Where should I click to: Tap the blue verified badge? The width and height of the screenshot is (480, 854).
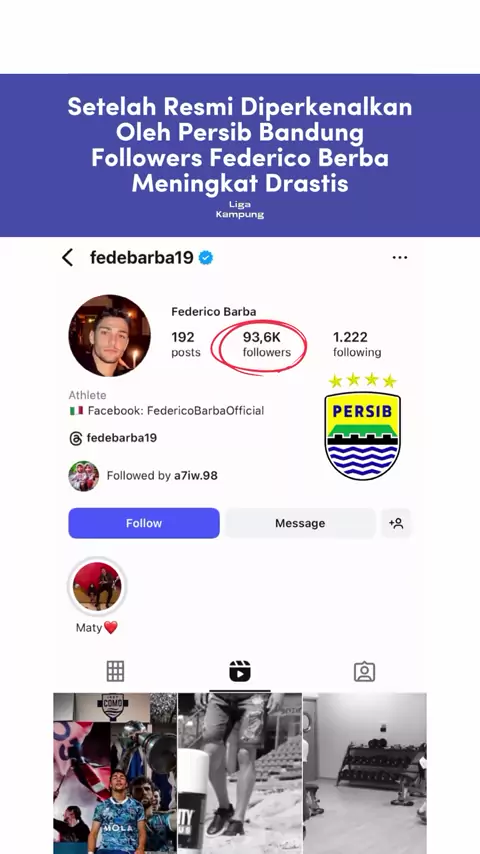click(x=206, y=258)
